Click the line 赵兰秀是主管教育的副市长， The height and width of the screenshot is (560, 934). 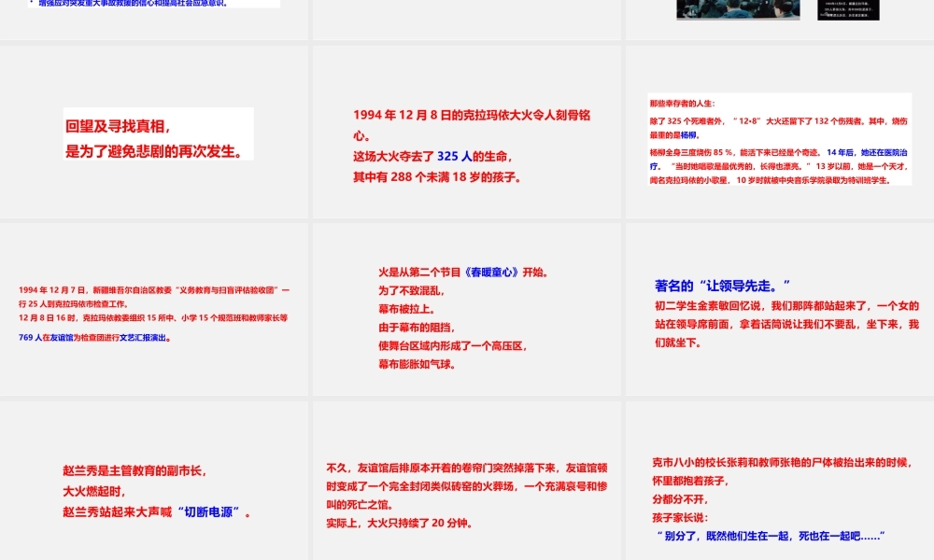pyautogui.click(x=134, y=470)
